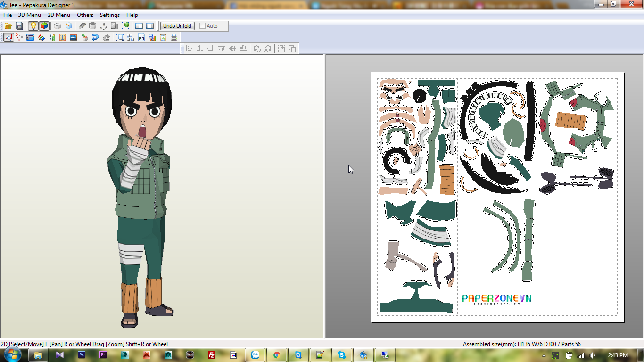Open the Others menu
This screenshot has width=644, height=362.
[85, 15]
